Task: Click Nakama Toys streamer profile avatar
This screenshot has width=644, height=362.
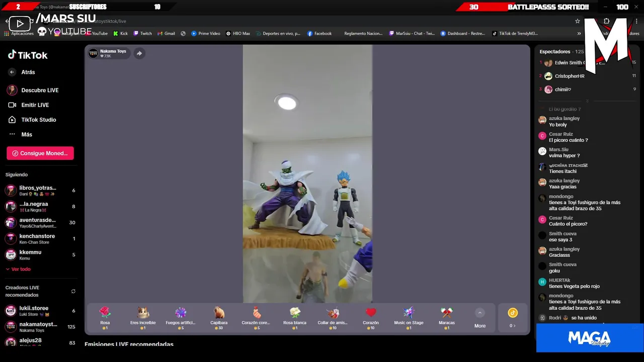Action: click(x=93, y=53)
